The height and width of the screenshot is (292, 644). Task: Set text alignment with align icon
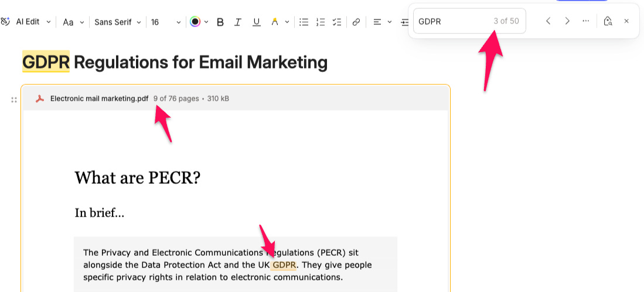coord(377,22)
